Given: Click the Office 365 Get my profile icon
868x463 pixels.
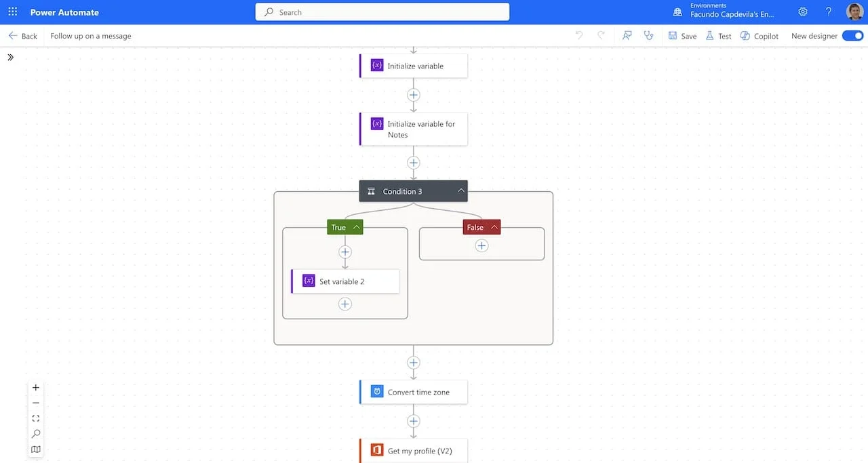Looking at the screenshot, I should [377, 450].
